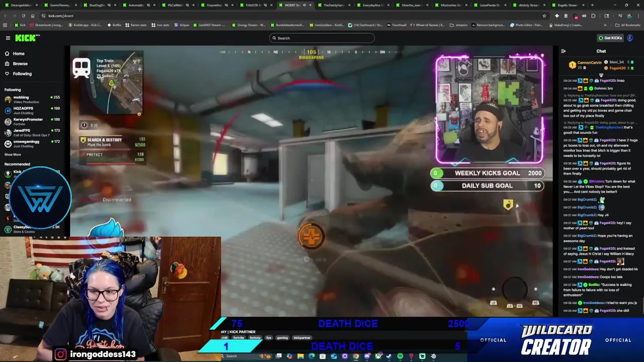Open the Wheel of Names bookmark
The image size is (644, 362).
428,25
